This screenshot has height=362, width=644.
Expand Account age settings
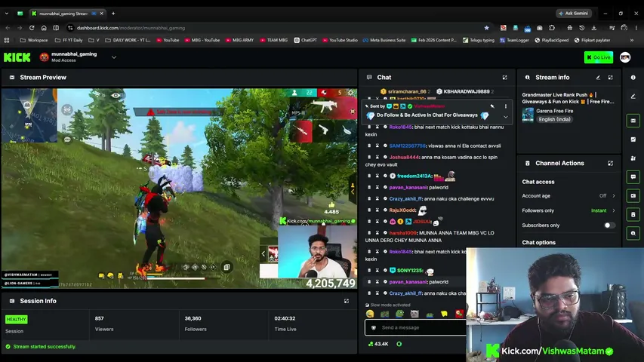click(x=614, y=196)
